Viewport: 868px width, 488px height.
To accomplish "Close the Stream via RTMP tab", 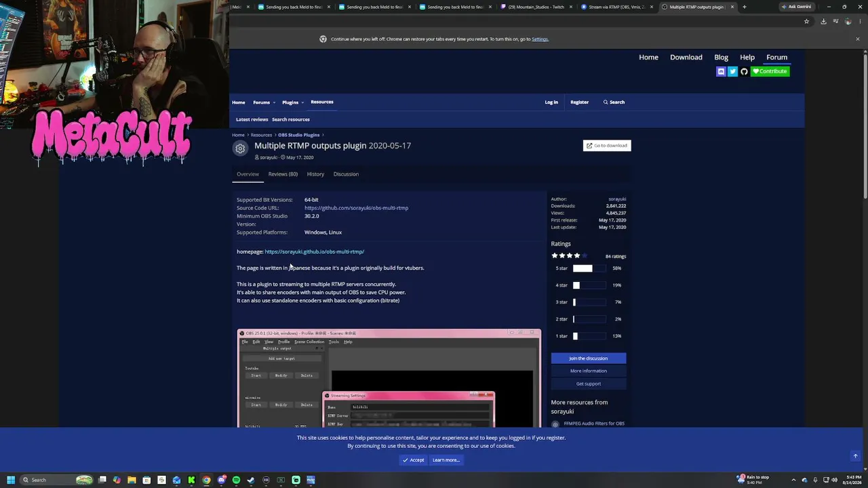I will pos(652,7).
